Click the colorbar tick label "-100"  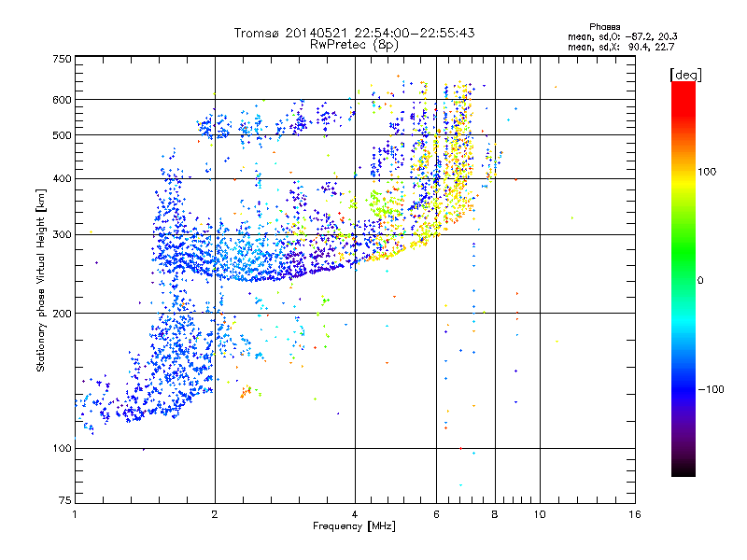(711, 389)
